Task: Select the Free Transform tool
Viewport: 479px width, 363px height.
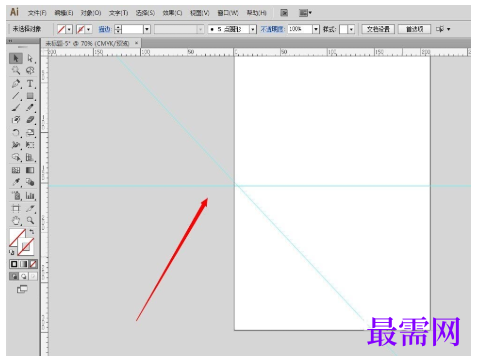Action: [30, 145]
